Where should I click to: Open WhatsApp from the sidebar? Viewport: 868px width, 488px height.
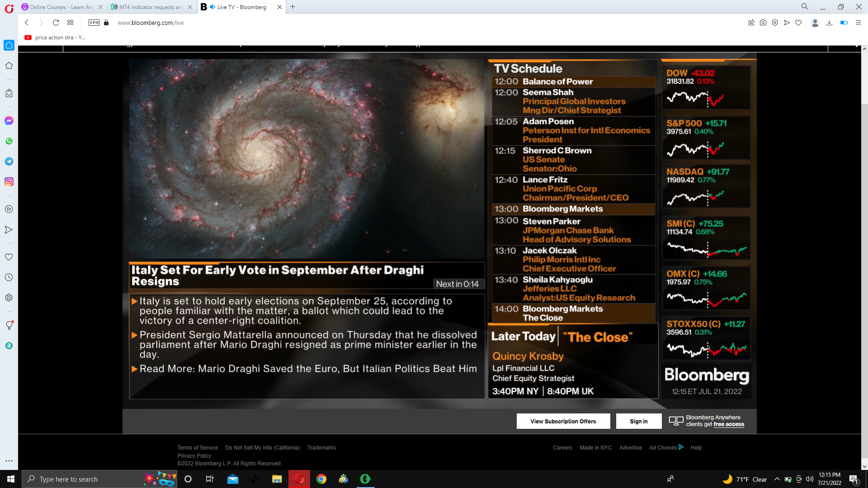pos(9,141)
